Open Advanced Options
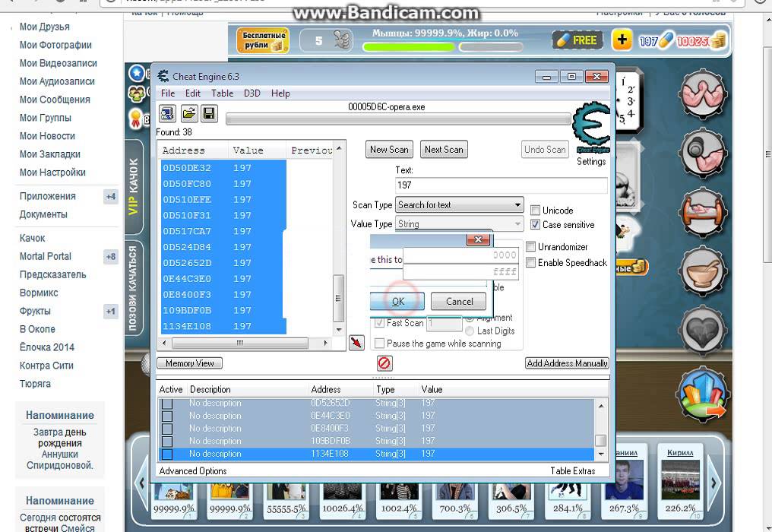This screenshot has height=532, width=772. 193,471
